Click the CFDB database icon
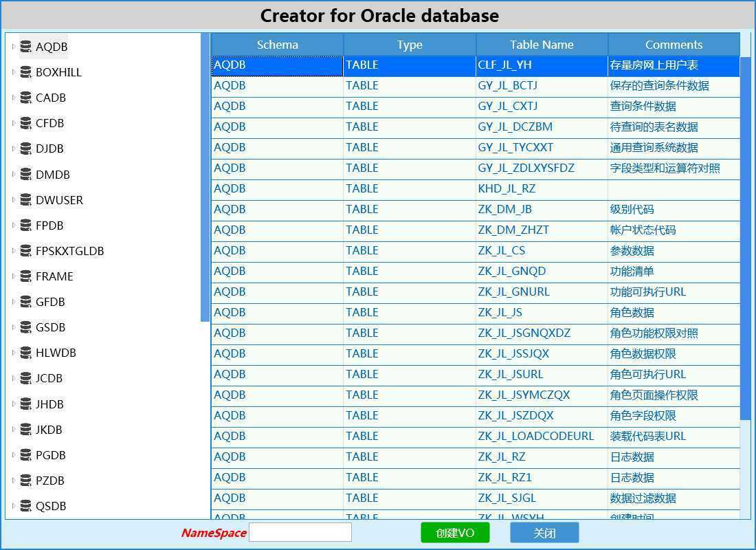The height and width of the screenshot is (550, 756). pos(25,124)
